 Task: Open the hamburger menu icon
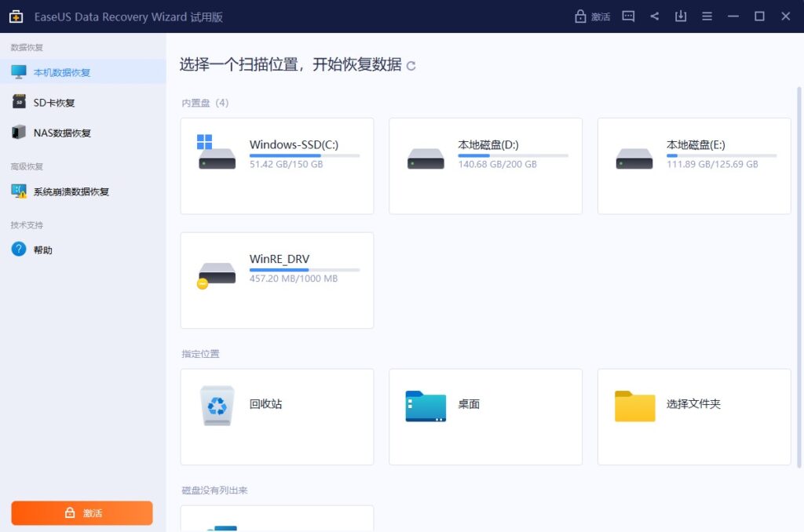click(707, 16)
